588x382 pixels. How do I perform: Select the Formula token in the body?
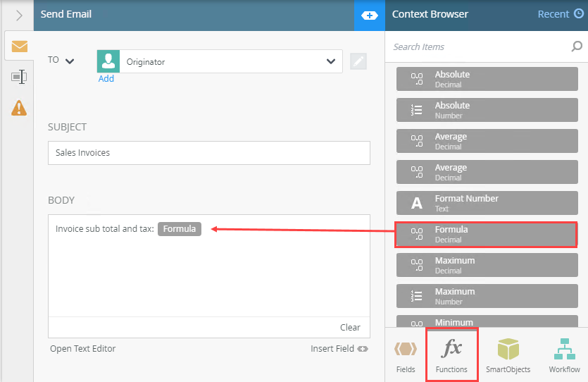[180, 229]
